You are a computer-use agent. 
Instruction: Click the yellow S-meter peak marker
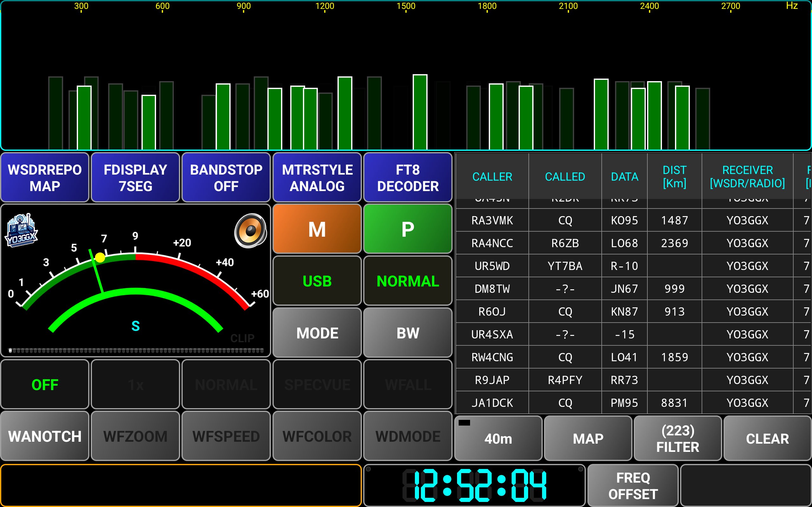coord(100,258)
